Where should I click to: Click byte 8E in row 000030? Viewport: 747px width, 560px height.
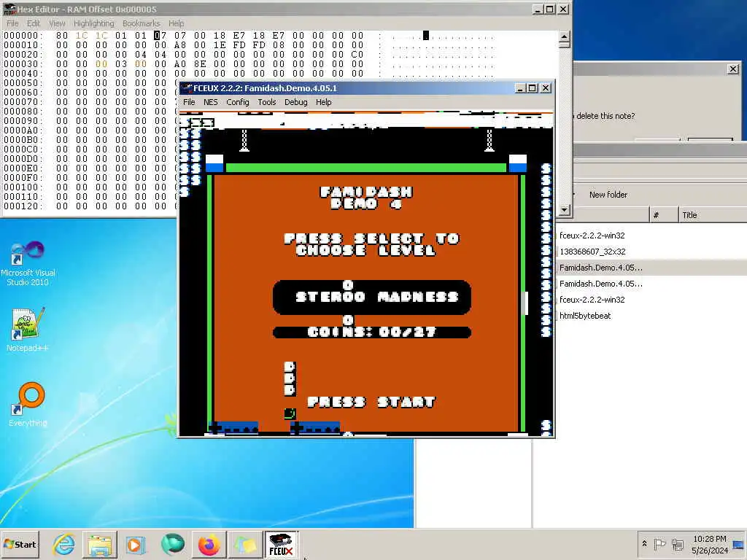pyautogui.click(x=200, y=64)
